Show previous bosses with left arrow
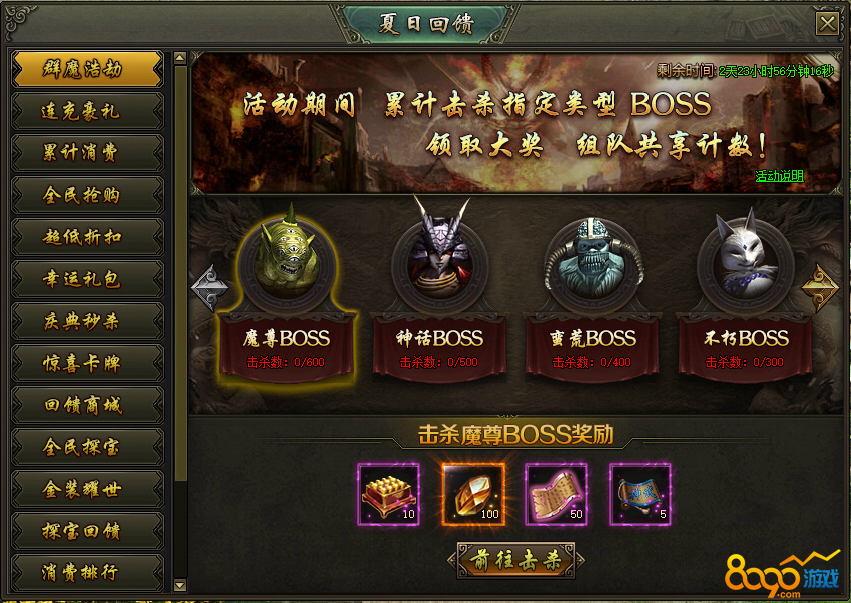The image size is (851, 603). pos(209,287)
